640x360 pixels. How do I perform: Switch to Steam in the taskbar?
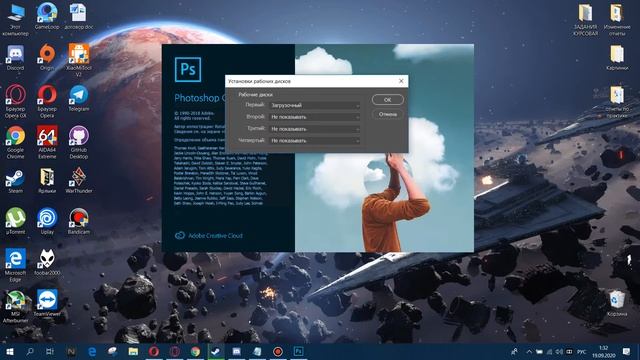pos(216,351)
